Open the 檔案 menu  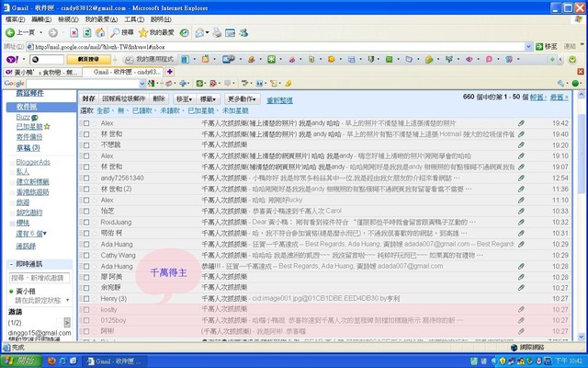pyautogui.click(x=16, y=19)
